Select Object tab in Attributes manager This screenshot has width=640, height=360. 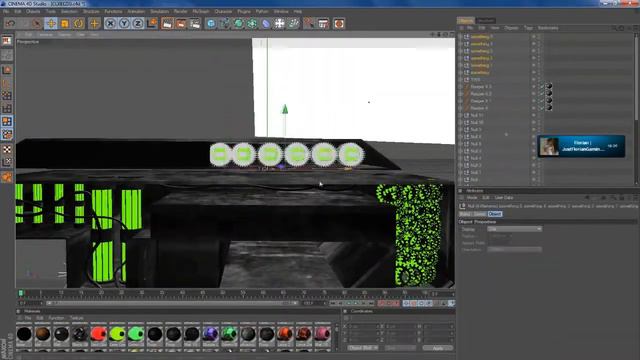click(495, 214)
